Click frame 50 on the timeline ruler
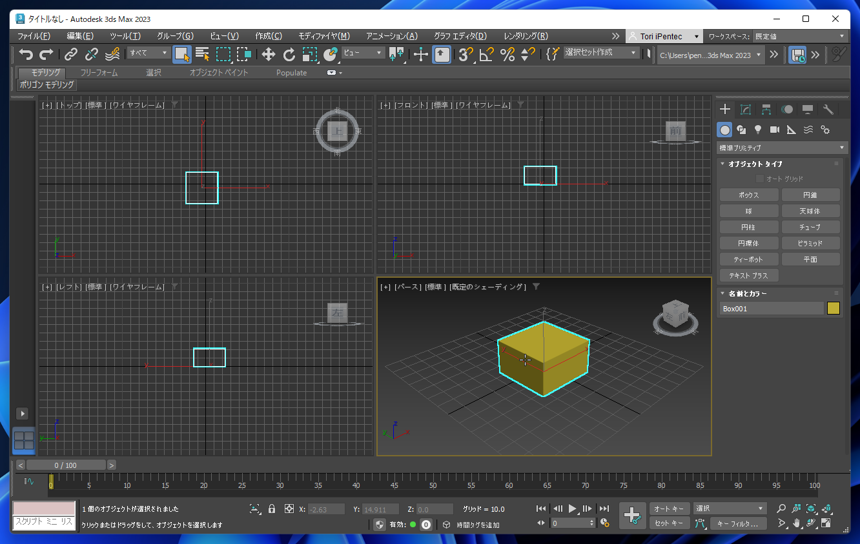The image size is (860, 544). pyautogui.click(x=432, y=485)
